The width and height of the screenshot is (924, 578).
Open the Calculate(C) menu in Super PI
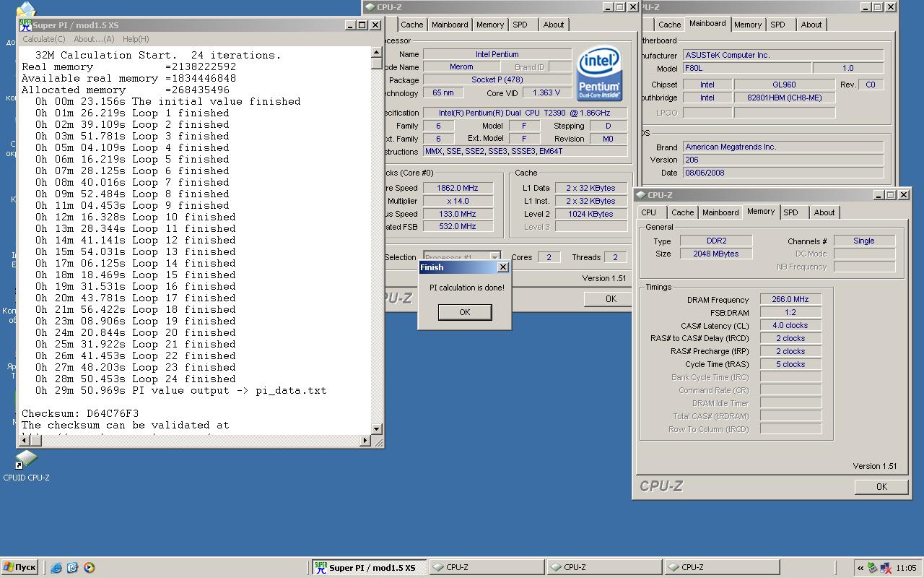(43, 39)
